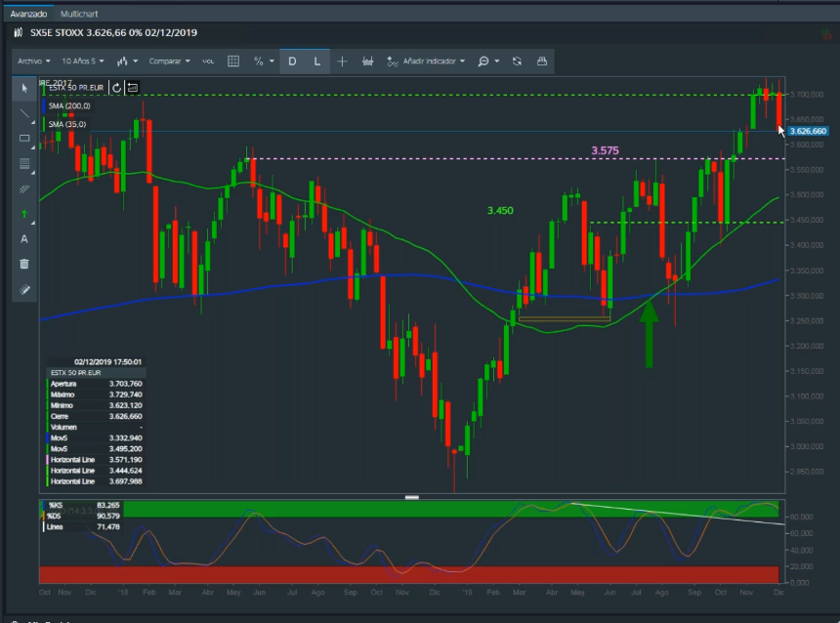The width and height of the screenshot is (840, 623).
Task: Grab the panel divider handle above stochastic
Action: point(412,498)
